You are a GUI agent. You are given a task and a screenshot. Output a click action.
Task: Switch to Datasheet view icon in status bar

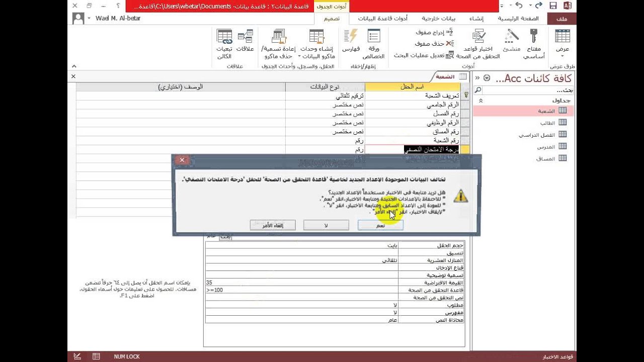click(96, 356)
